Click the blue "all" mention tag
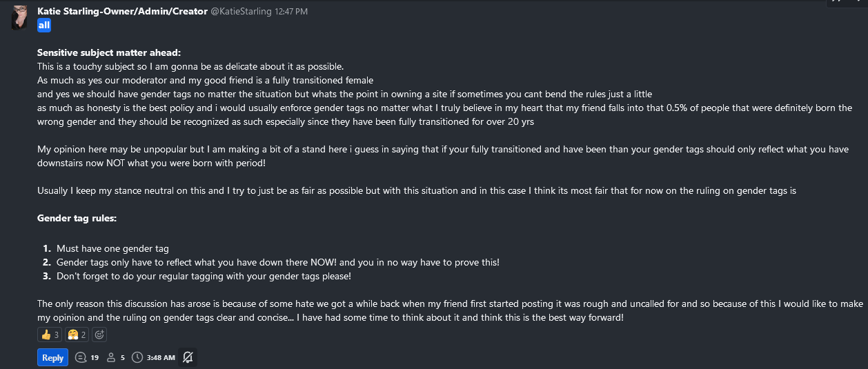 (x=44, y=26)
